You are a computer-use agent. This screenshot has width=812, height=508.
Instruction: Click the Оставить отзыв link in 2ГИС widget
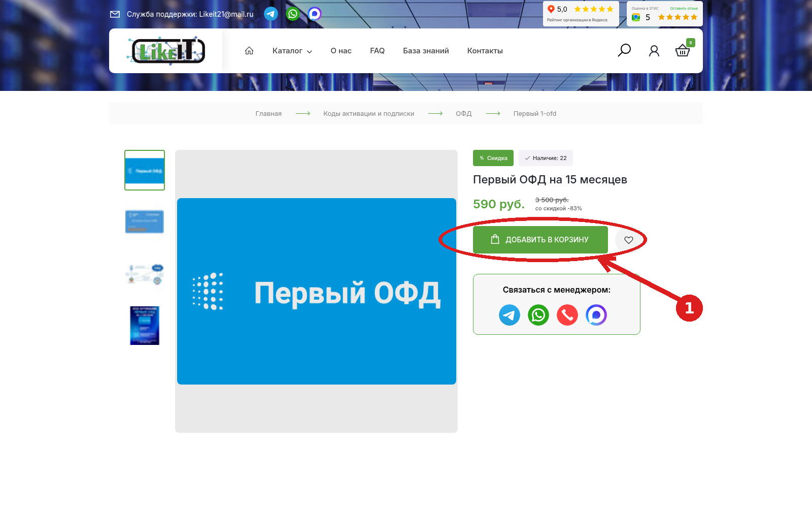684,8
